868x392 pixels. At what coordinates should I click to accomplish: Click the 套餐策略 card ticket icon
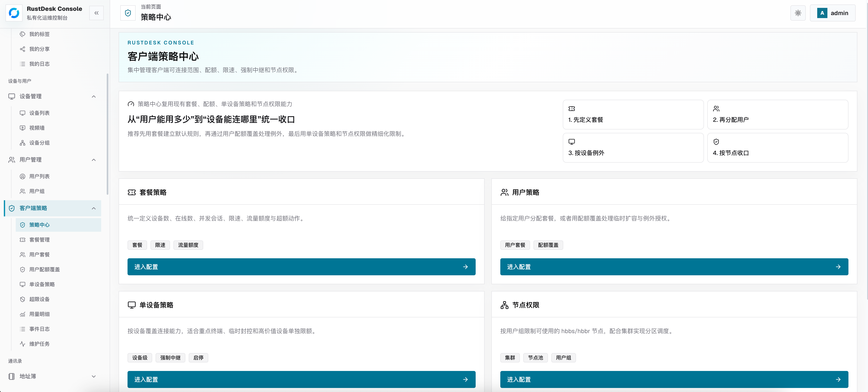132,192
